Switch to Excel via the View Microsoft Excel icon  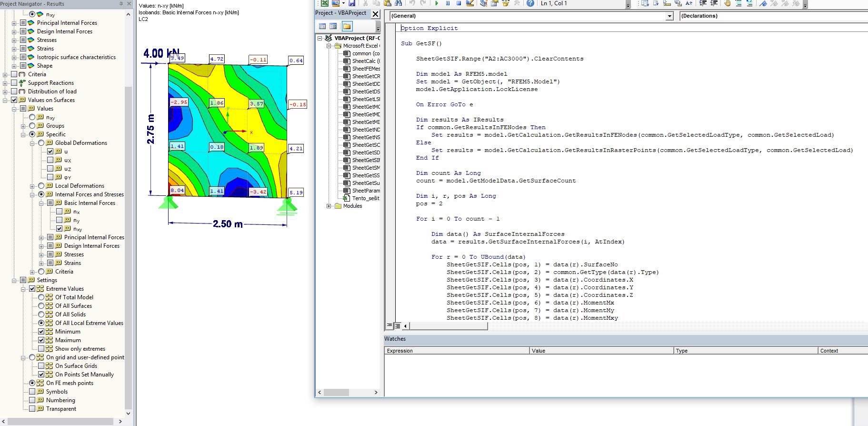point(325,3)
